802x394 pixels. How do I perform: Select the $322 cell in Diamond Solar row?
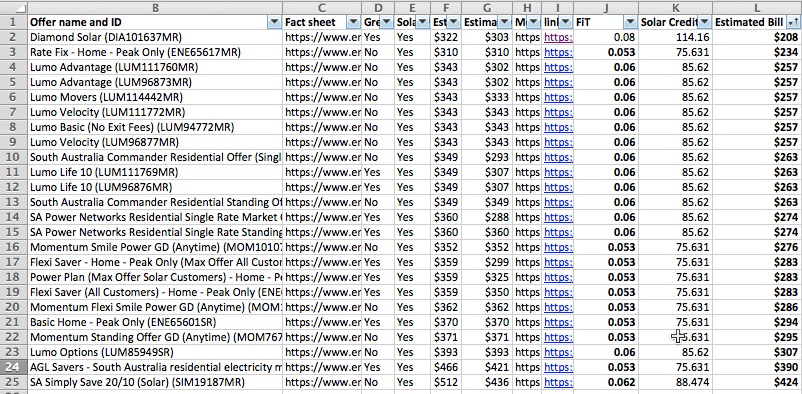pyautogui.click(x=446, y=37)
